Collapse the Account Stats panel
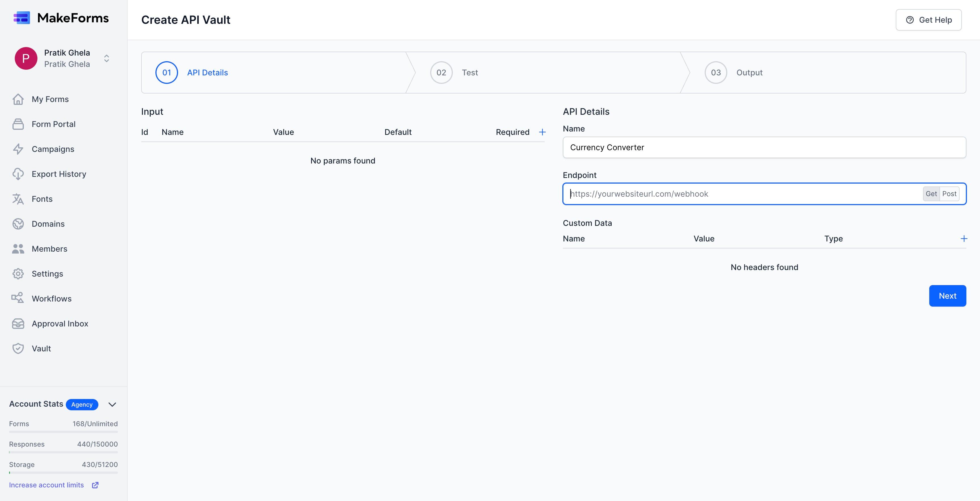The height and width of the screenshot is (501, 980). click(x=112, y=404)
